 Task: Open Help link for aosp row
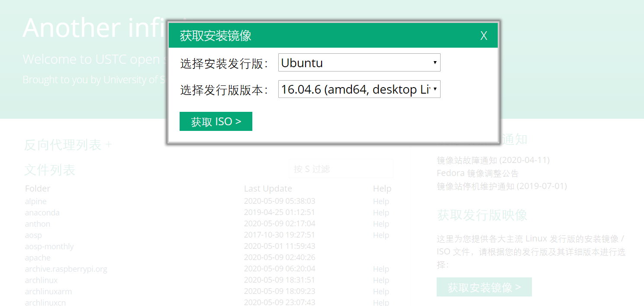click(x=381, y=235)
